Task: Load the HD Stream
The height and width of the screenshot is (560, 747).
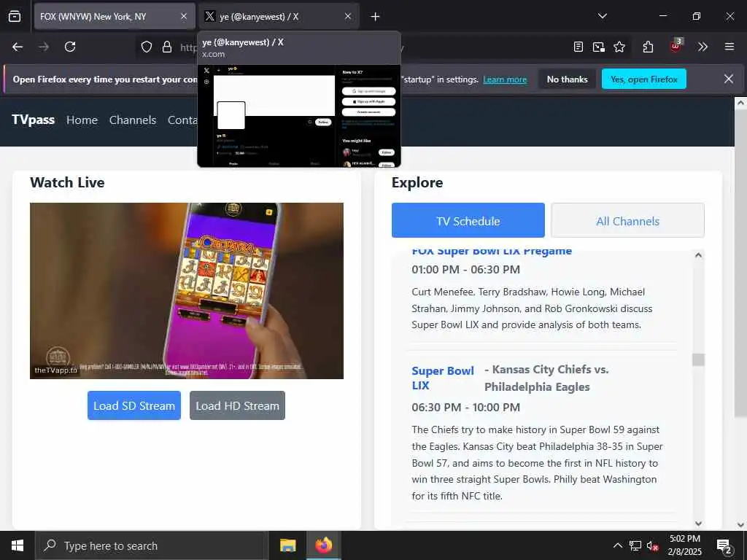Action: tap(237, 405)
